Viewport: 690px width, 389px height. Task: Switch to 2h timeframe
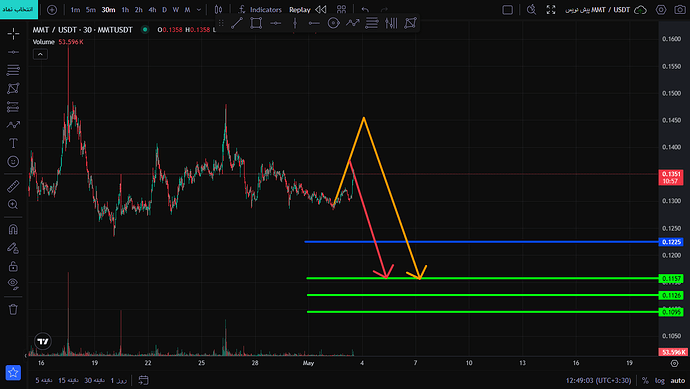139,10
